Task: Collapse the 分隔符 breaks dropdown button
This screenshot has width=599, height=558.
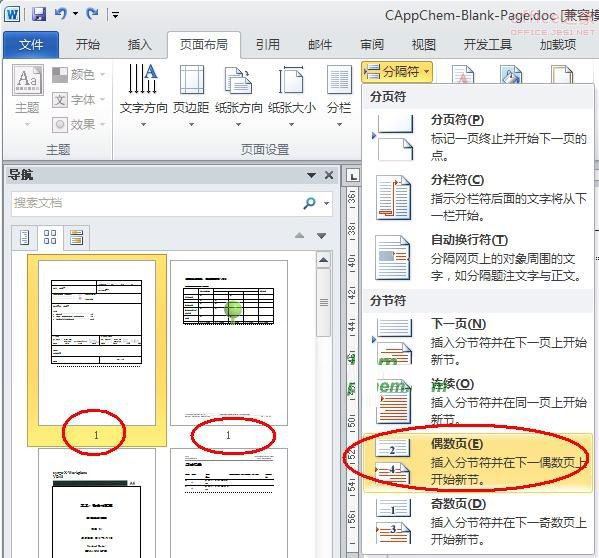Action: coord(397,72)
